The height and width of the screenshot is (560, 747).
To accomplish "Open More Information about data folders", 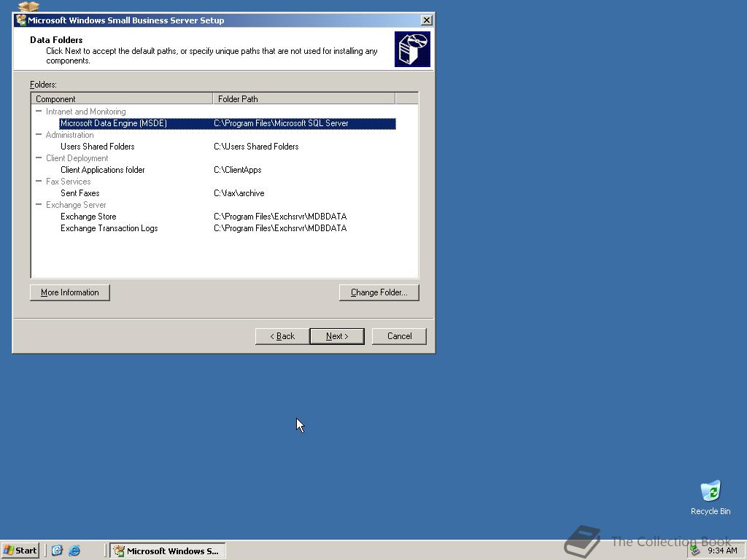I will pyautogui.click(x=69, y=292).
